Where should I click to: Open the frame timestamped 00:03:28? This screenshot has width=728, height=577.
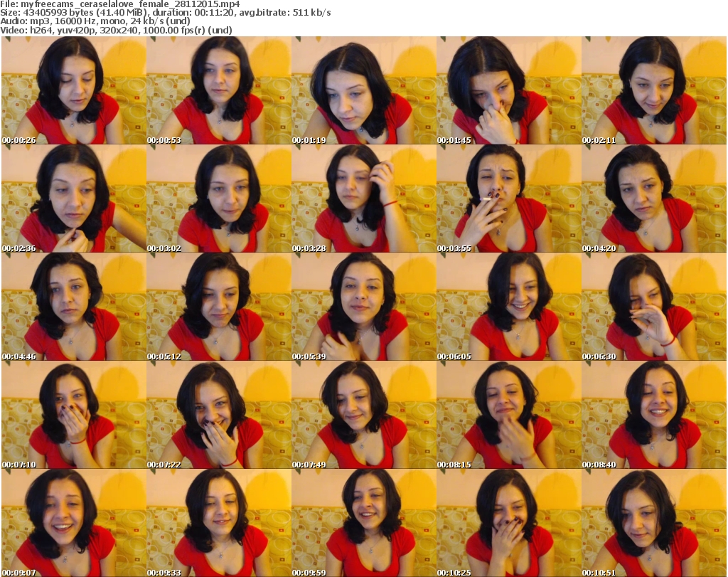tap(364, 198)
